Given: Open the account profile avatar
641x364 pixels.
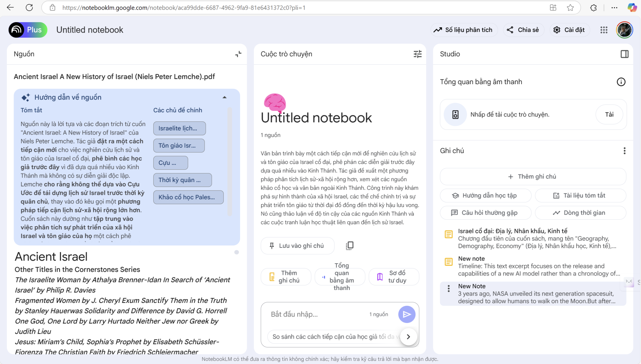Looking at the screenshot, I should tap(624, 30).
